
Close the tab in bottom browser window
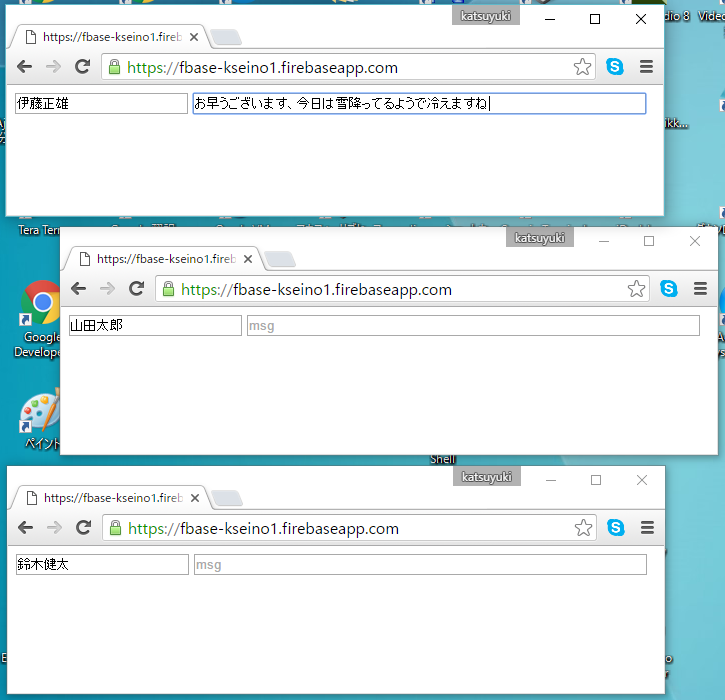pos(195,498)
